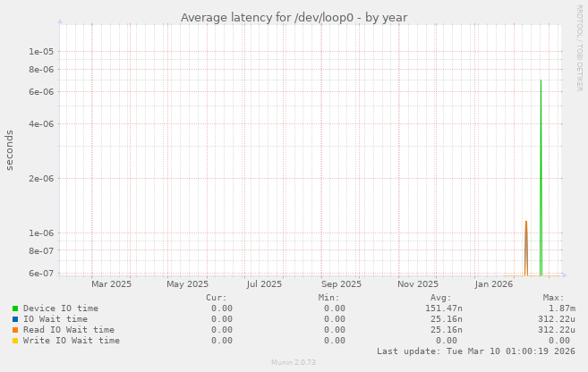Screen dimensions: 588x372
Task: Click the 151.47n average value
Action: tap(444, 309)
